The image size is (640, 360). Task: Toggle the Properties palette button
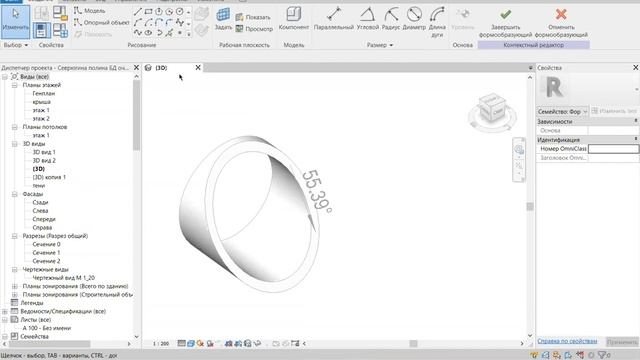(x=41, y=31)
